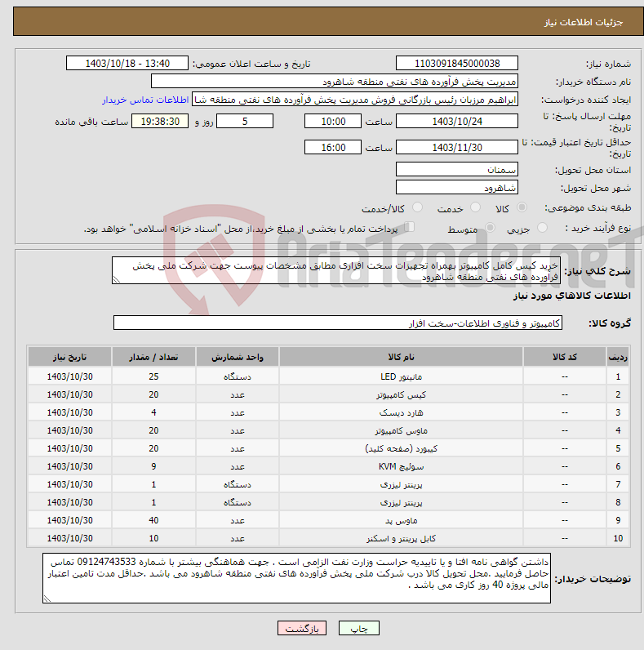Click the general description text area
Screen dimensions: 644x650
tap(336, 270)
